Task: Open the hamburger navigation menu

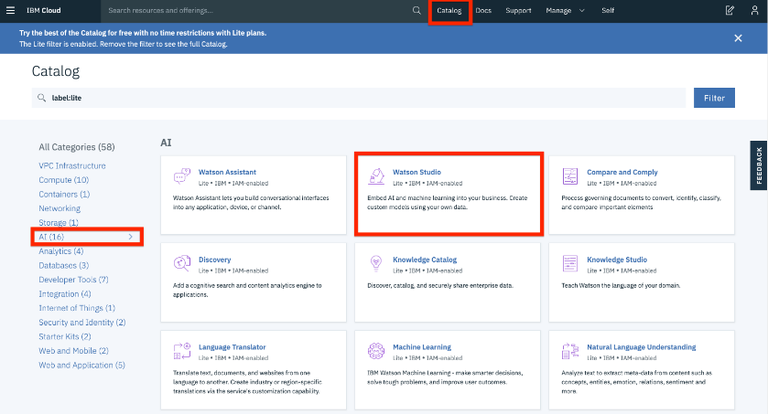Action: click(x=10, y=10)
